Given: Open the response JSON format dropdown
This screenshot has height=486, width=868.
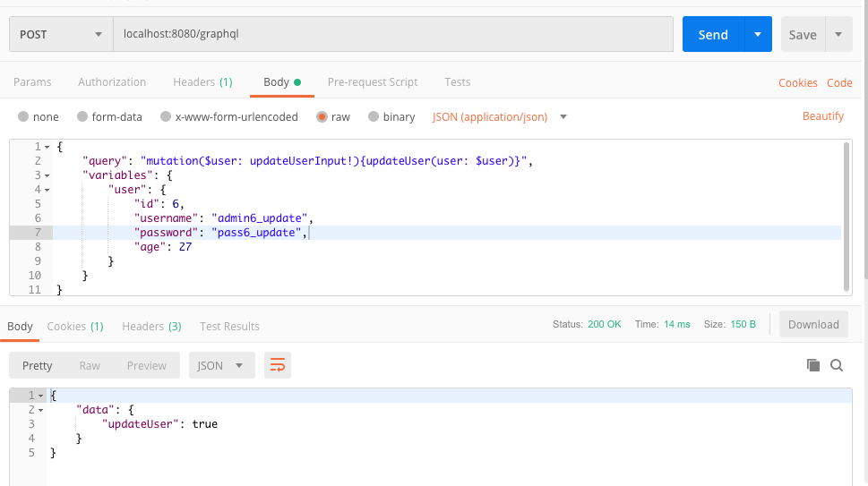Looking at the screenshot, I should click(221, 365).
